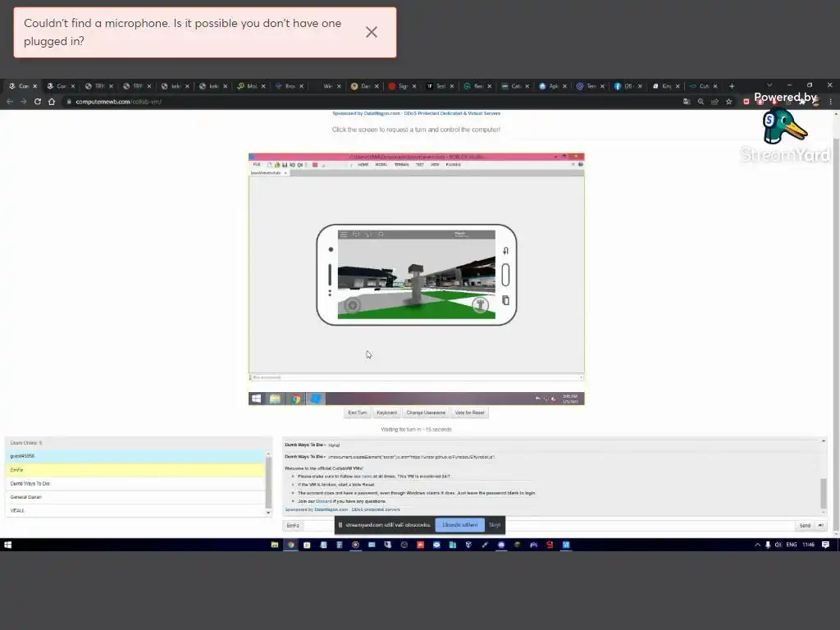
Task: Open the Discord link in welcome message
Action: point(323,501)
